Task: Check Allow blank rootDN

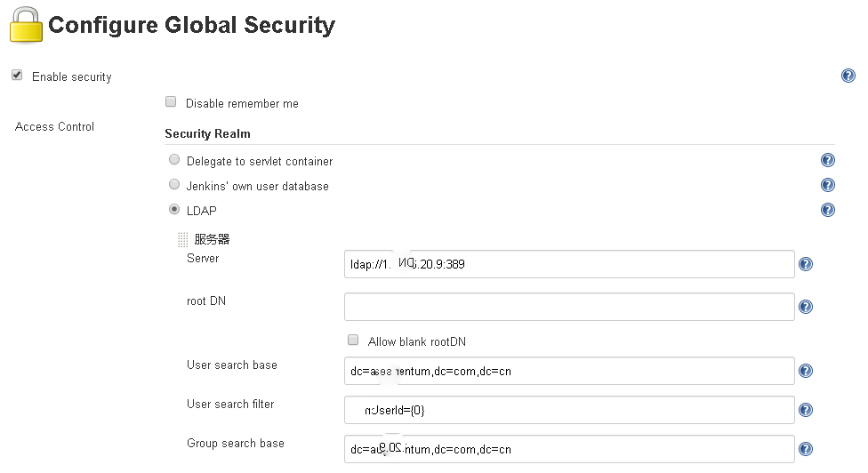Action: tap(353, 340)
